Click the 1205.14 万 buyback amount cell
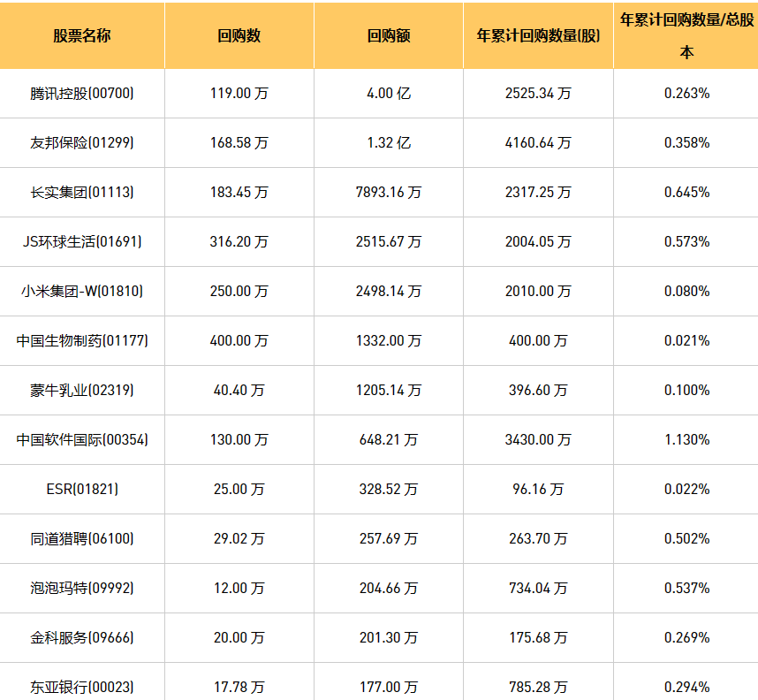 click(389, 390)
